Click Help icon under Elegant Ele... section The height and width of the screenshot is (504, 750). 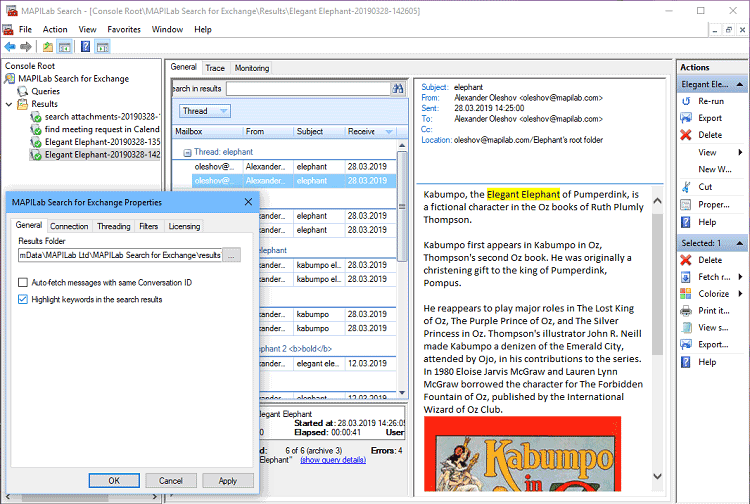(x=686, y=222)
